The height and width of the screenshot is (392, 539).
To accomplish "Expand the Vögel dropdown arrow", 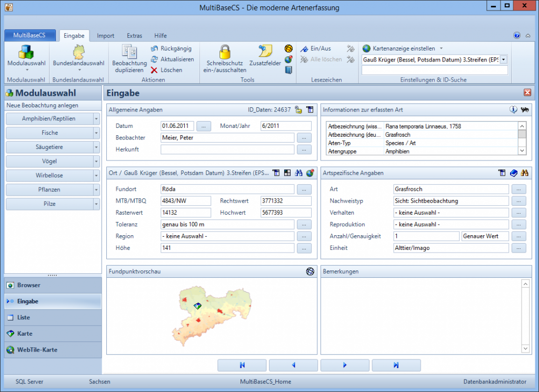I will [96, 162].
